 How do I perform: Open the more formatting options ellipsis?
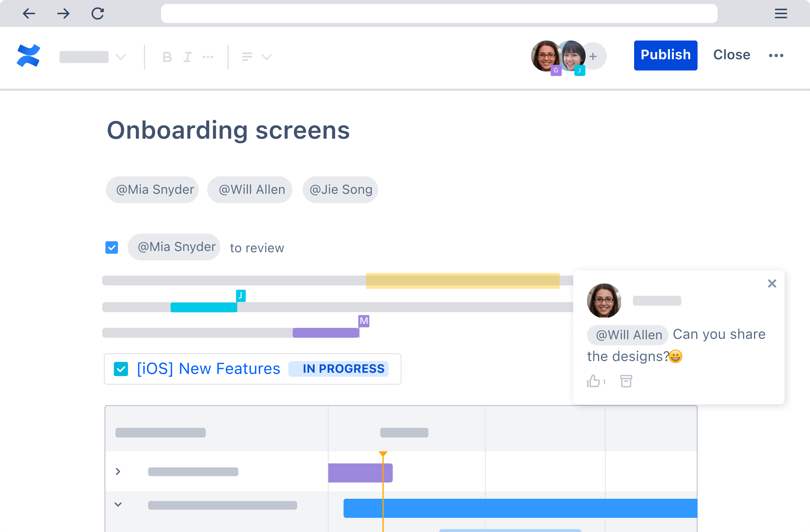[208, 56]
